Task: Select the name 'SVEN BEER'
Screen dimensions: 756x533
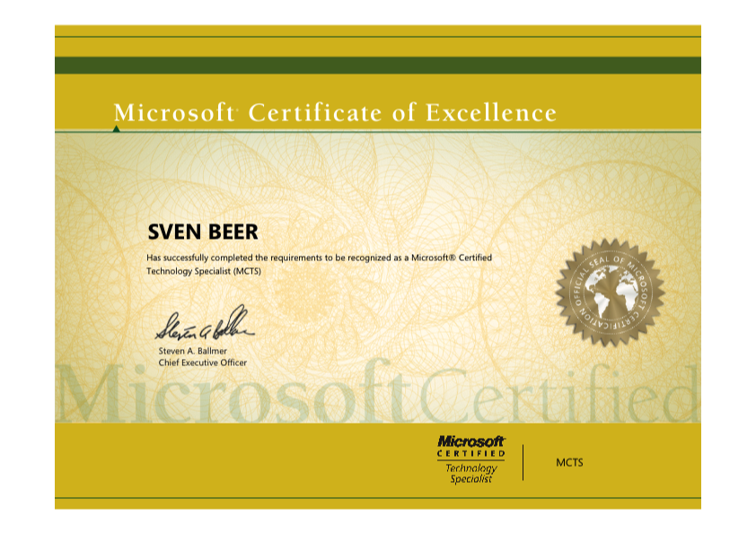Action: pos(203,232)
